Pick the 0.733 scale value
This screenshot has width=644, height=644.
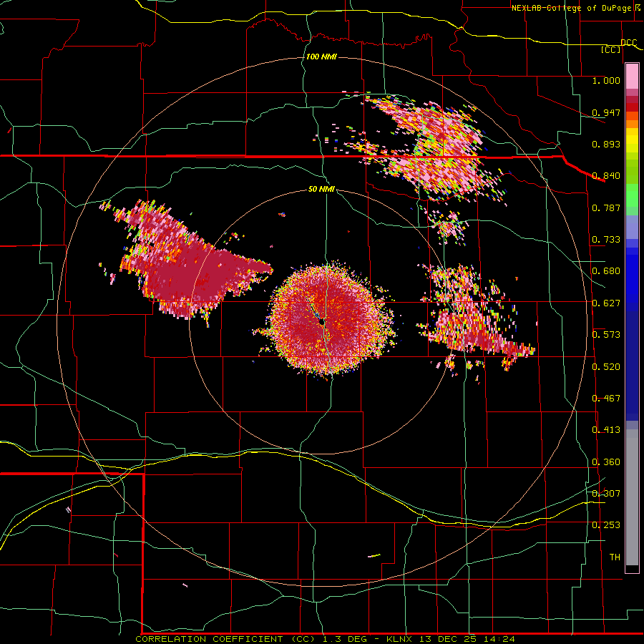click(606, 240)
